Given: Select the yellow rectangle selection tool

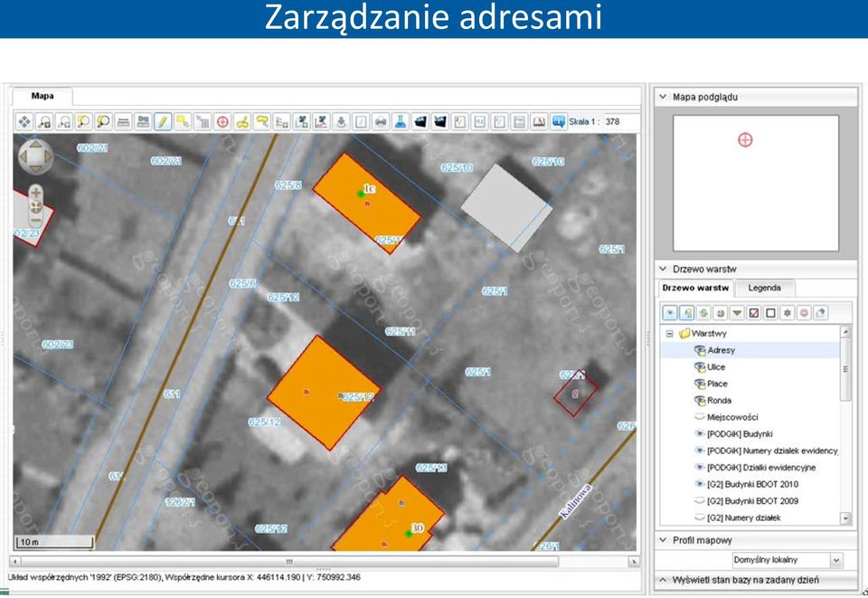Looking at the screenshot, I should coord(183,122).
